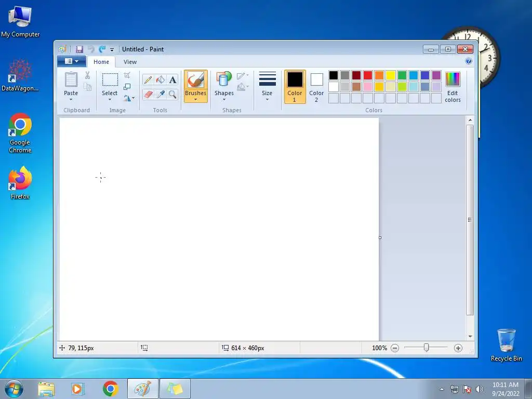
Task: Open Customize Quick Access Toolbar dropdown
Action: click(x=112, y=49)
